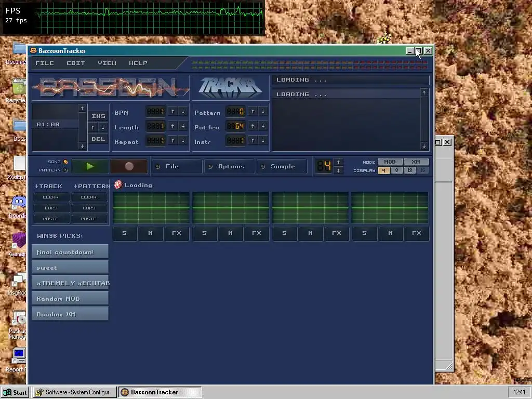Screen dimensions: 532x399
Task: Copy the current pattern
Action: coord(89,208)
